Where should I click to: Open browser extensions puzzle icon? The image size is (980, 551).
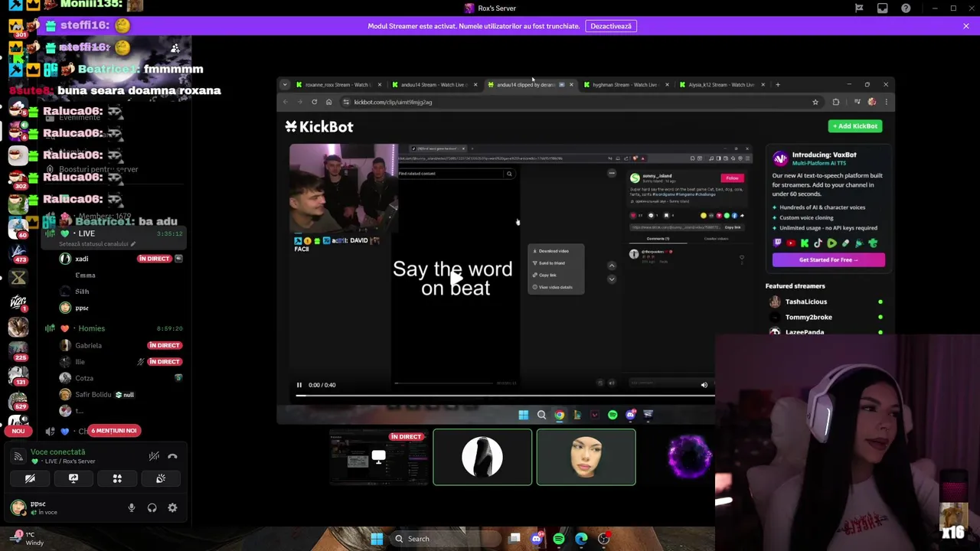(x=836, y=103)
